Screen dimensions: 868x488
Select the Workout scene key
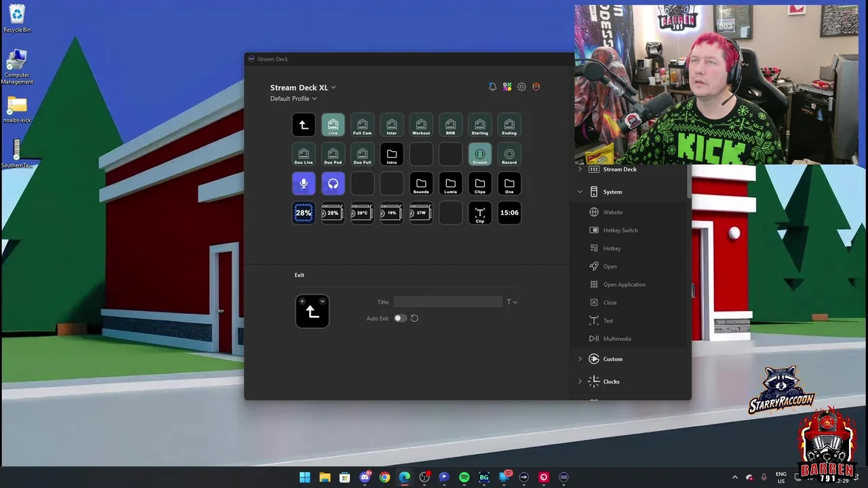coord(421,125)
